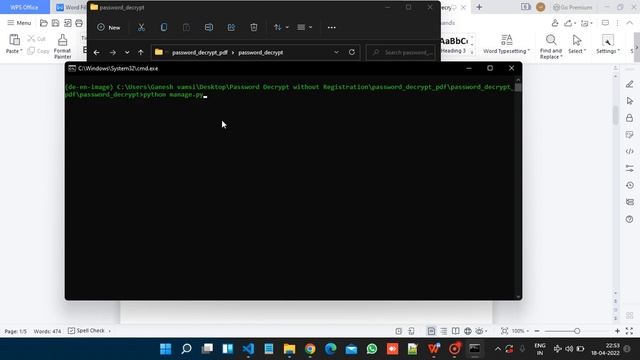Viewport: 640px width, 360px height.
Task: Click the Copy icon in File Explorer toolbar
Action: click(x=164, y=27)
